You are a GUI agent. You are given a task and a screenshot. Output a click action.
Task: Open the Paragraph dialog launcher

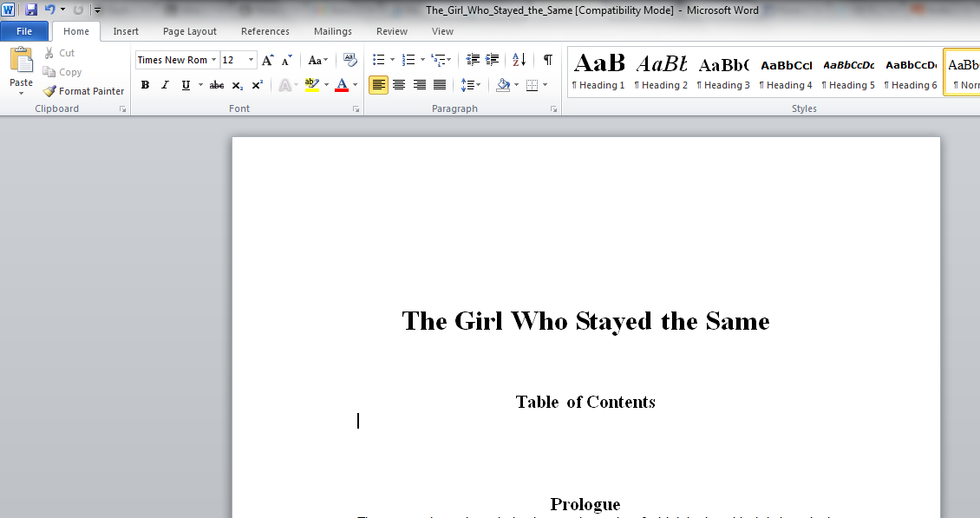click(x=553, y=108)
